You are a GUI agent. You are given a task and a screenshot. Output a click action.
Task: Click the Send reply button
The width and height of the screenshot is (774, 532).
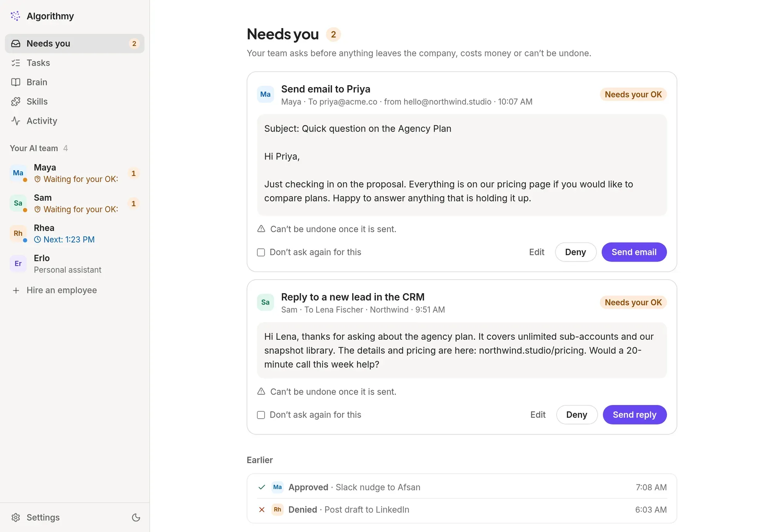635,415
